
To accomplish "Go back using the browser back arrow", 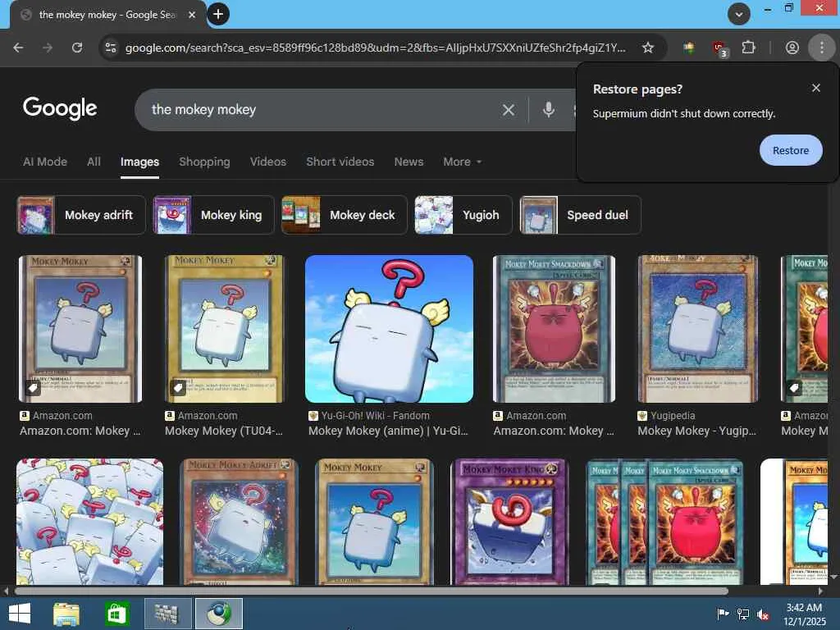I will (x=18, y=48).
